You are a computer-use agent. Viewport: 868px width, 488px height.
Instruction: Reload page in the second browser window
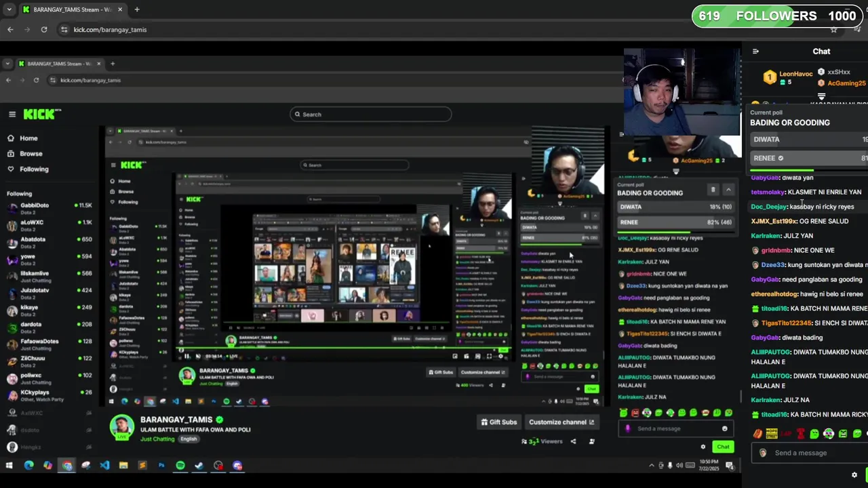point(36,80)
